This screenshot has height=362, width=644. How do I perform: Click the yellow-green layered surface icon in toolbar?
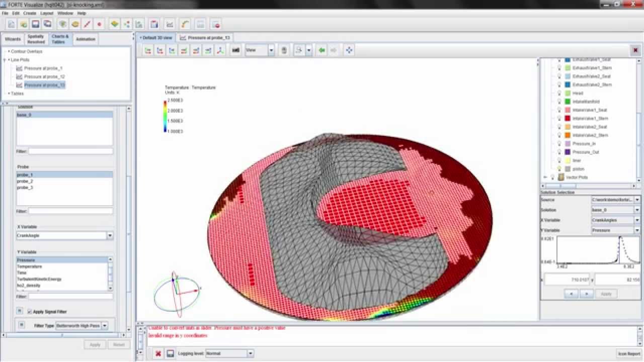pyautogui.click(x=115, y=24)
